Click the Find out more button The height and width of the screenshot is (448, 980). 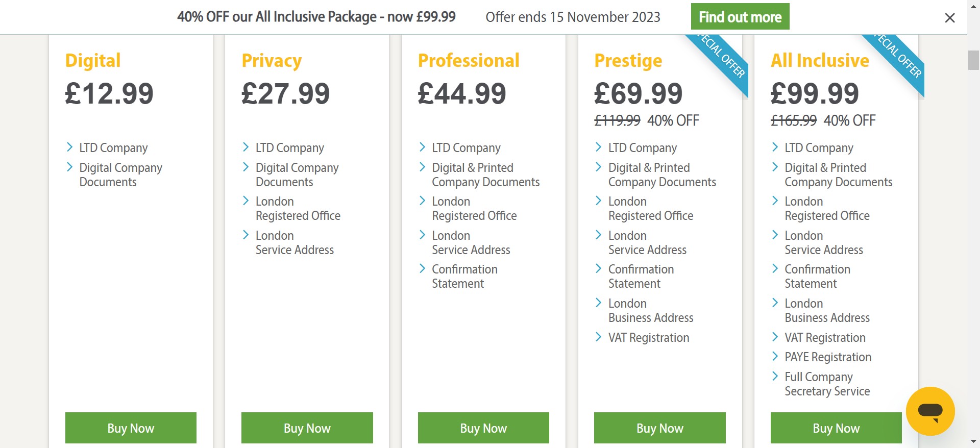[x=740, y=17]
